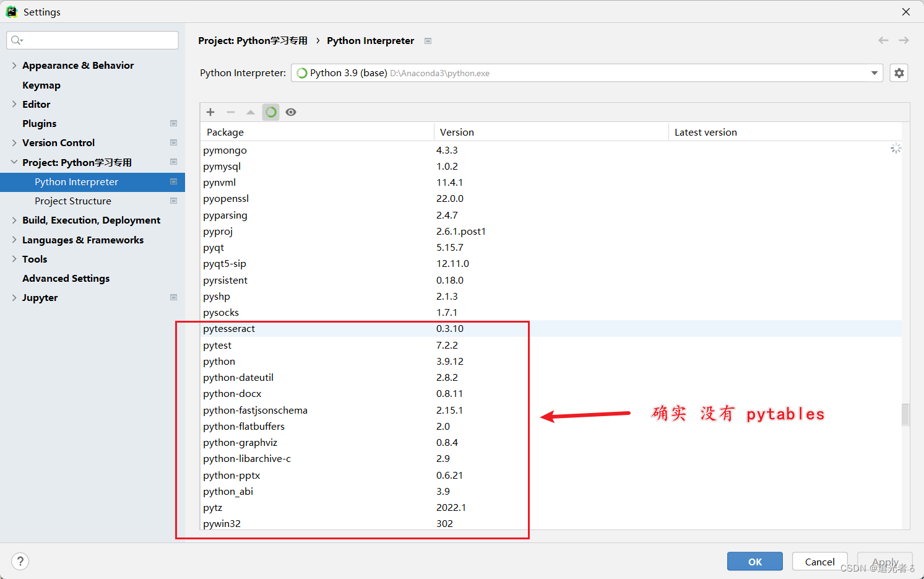
Task: Select the pyqt package row
Action: (x=551, y=247)
